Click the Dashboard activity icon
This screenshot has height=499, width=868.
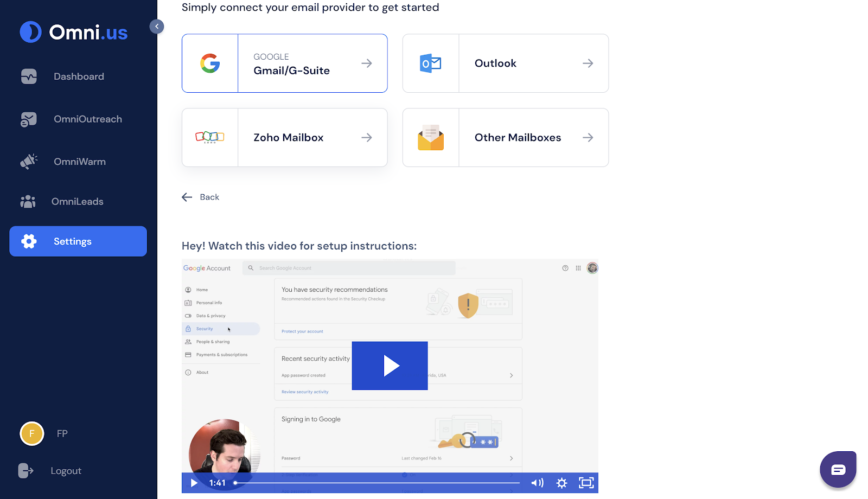[x=29, y=76]
